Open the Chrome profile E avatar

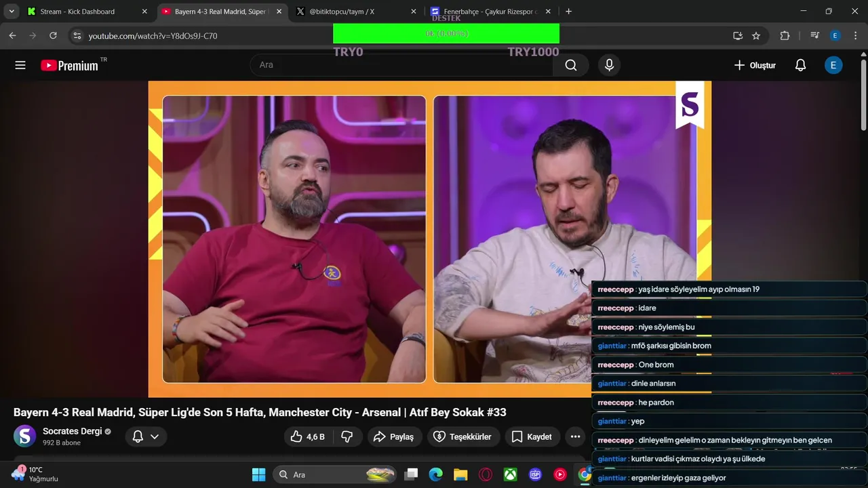coord(835,36)
